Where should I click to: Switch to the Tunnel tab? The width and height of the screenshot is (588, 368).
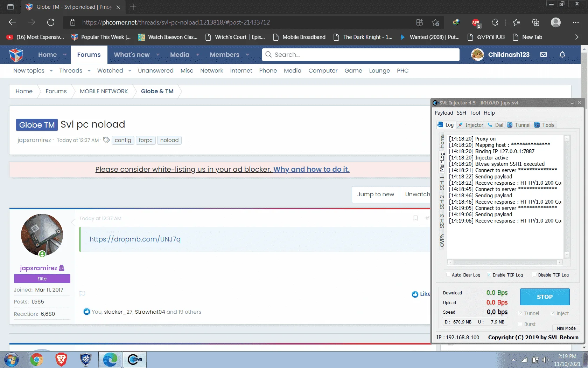[x=519, y=125]
